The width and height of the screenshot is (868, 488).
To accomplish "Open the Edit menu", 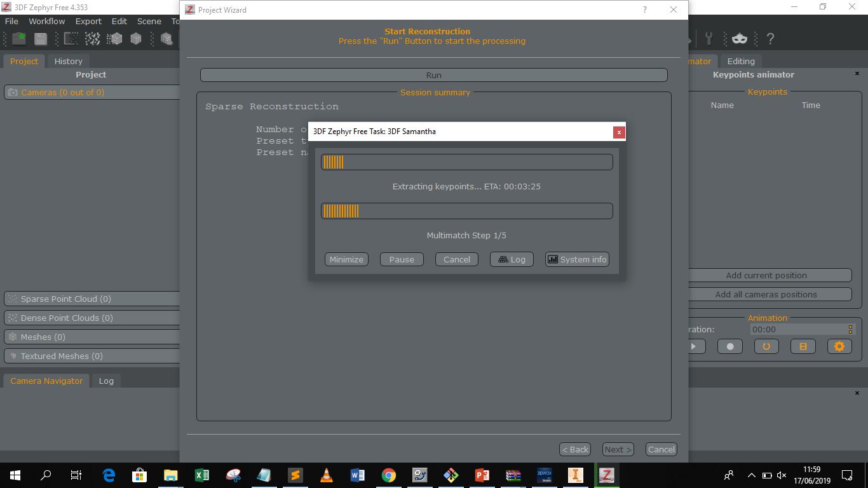I will [x=119, y=21].
